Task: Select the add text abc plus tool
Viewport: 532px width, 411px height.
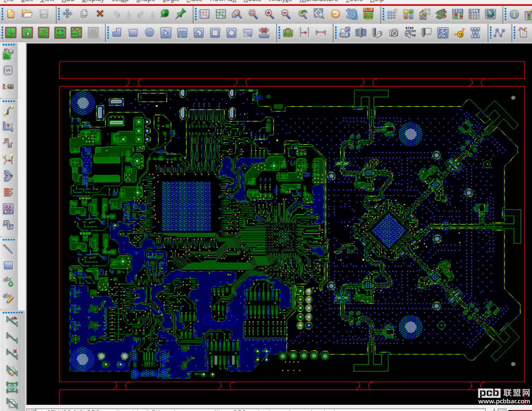Action: [8, 281]
